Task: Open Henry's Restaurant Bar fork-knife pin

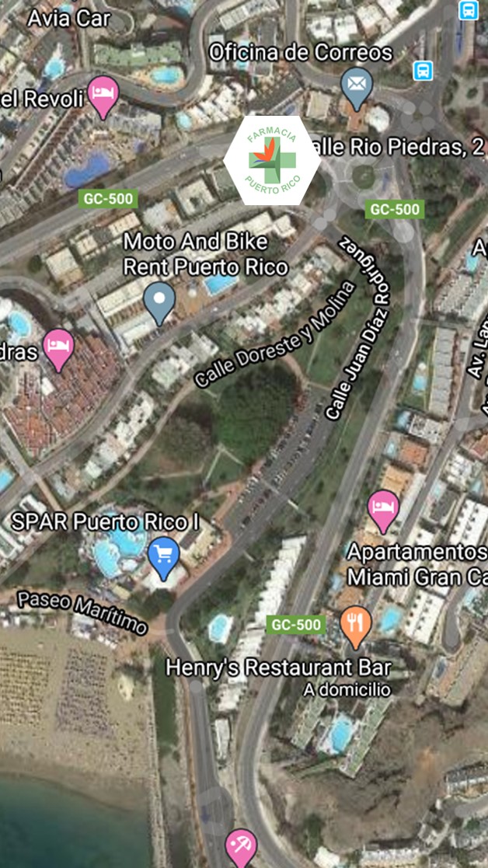Action: (356, 626)
